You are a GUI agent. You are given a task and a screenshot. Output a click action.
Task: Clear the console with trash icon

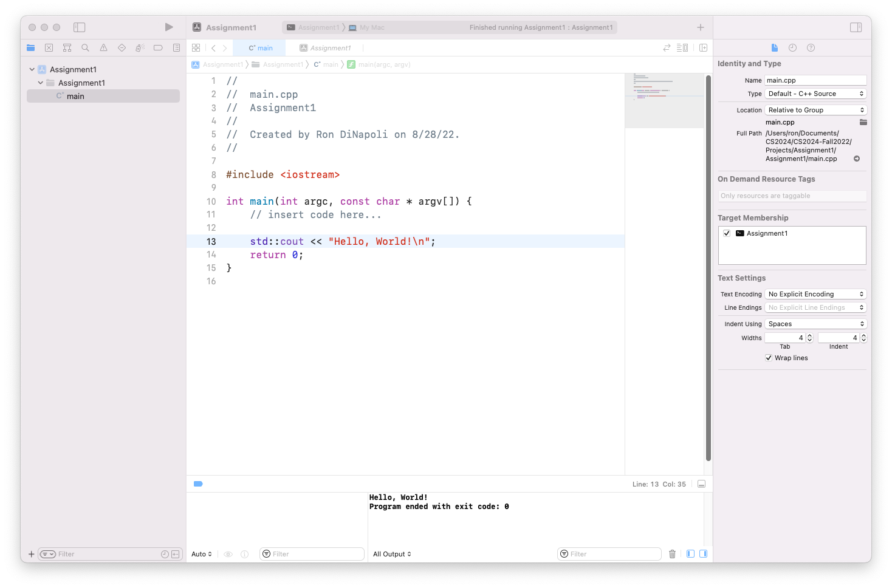coord(672,554)
